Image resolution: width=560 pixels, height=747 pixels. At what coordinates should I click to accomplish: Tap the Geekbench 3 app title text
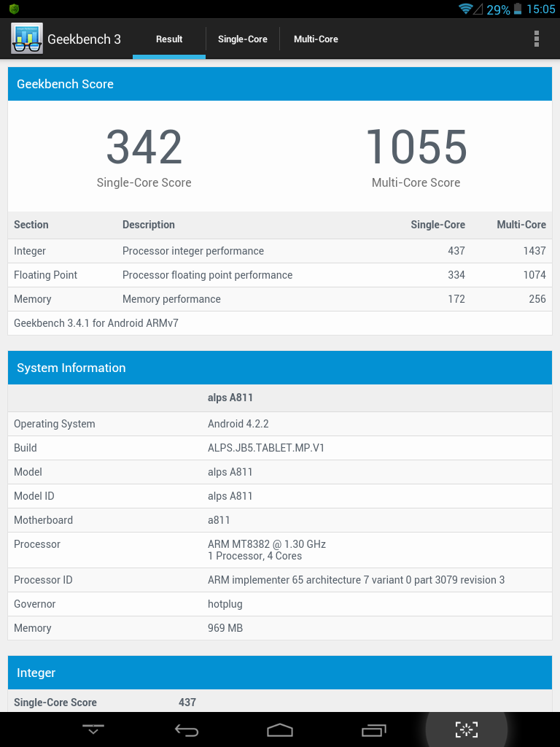[x=85, y=39]
